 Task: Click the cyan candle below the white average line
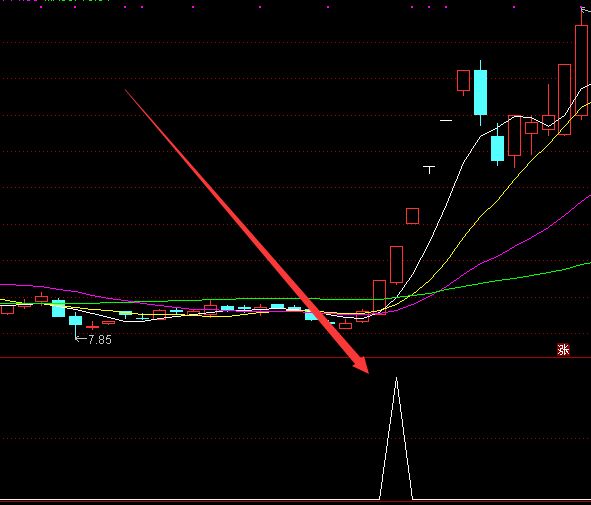(x=498, y=148)
